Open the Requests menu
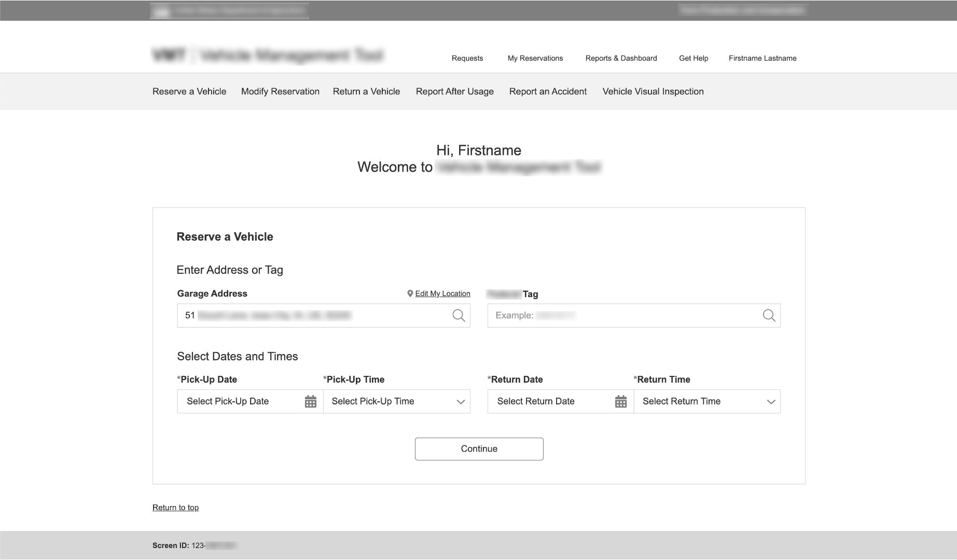 [466, 58]
